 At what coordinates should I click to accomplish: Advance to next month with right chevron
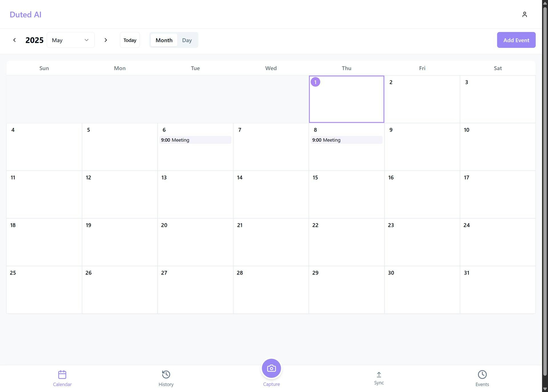tap(106, 40)
